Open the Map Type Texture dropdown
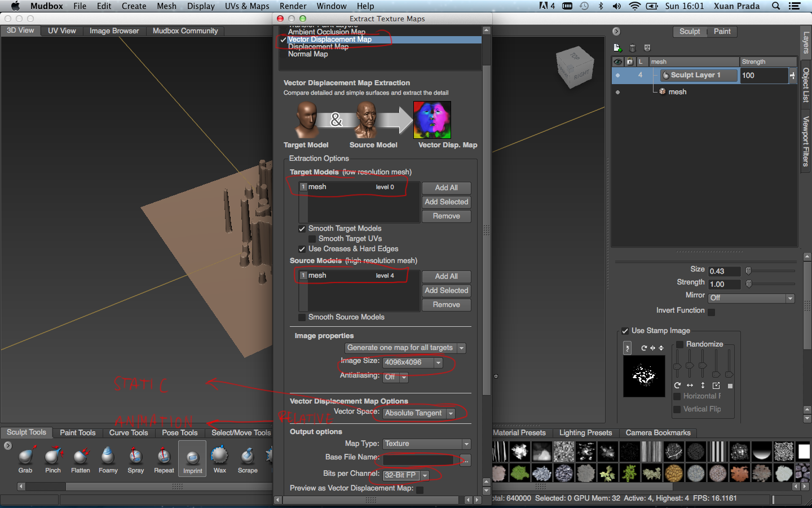 click(426, 444)
